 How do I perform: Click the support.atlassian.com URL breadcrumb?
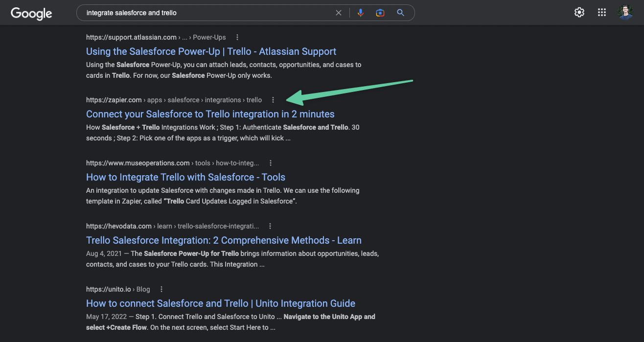point(156,37)
